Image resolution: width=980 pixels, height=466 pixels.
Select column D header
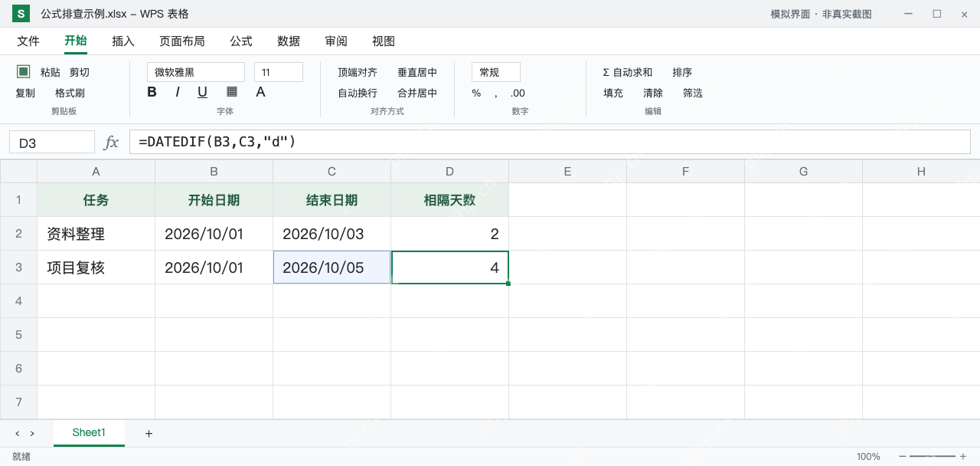coord(450,172)
